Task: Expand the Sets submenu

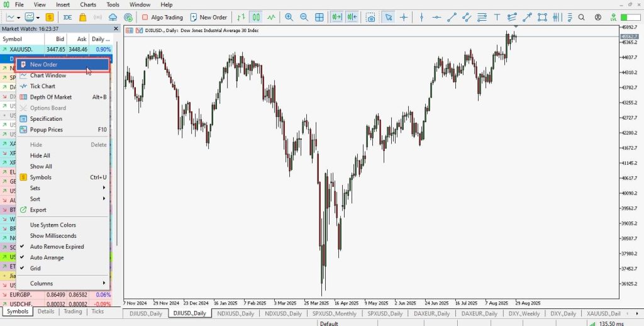Action: pos(63,188)
